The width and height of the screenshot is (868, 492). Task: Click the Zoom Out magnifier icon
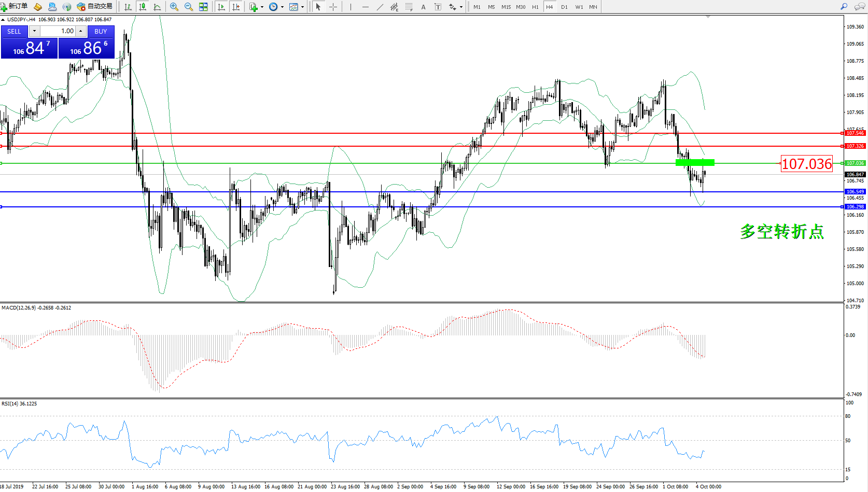(189, 7)
